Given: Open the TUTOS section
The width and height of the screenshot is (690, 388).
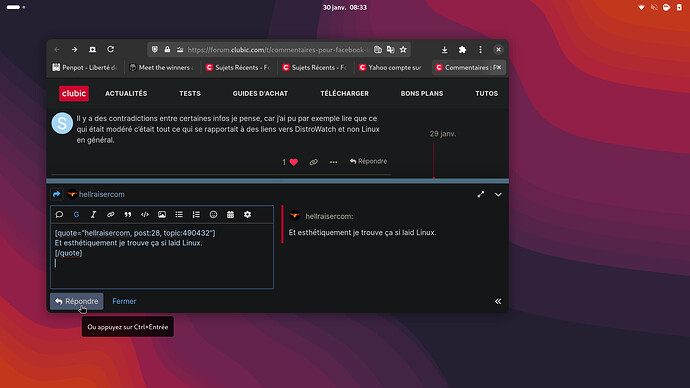Looking at the screenshot, I should [x=487, y=93].
